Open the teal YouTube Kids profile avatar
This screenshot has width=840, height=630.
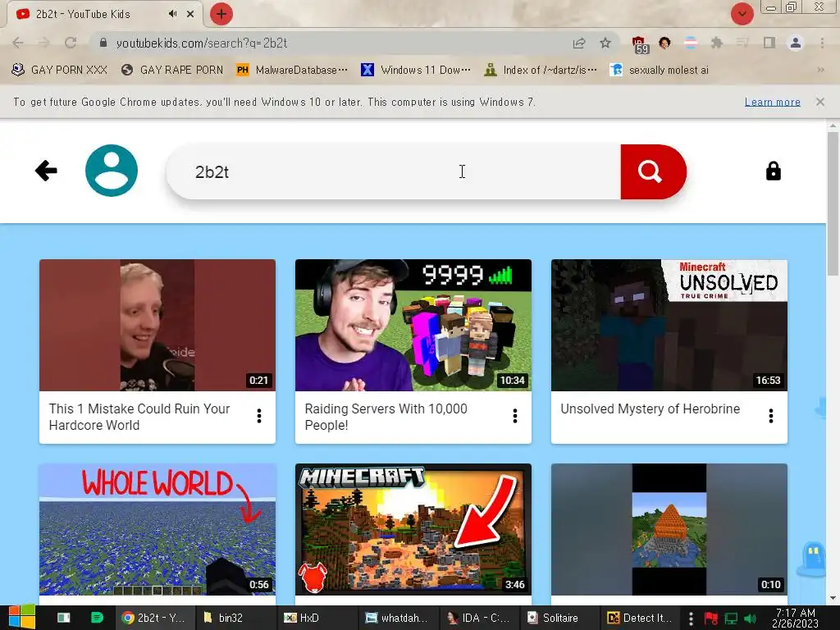(x=112, y=171)
